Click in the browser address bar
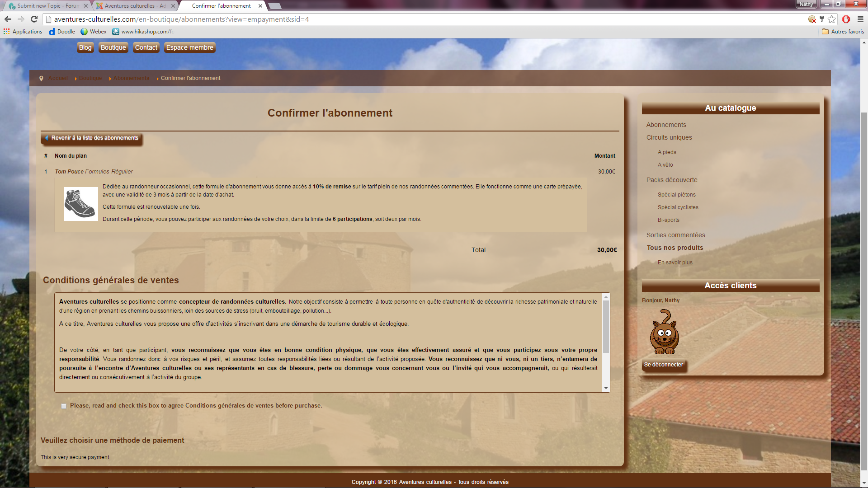The width and height of the screenshot is (868, 488). (425, 19)
